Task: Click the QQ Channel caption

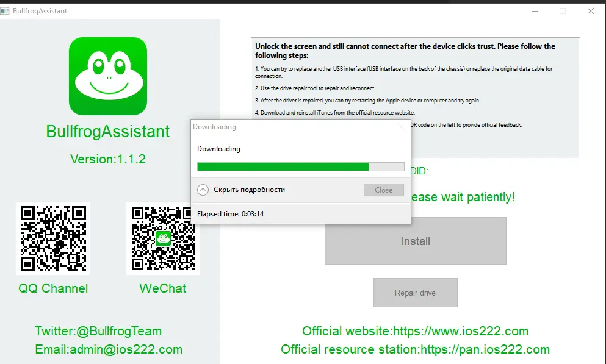Action: [53, 288]
